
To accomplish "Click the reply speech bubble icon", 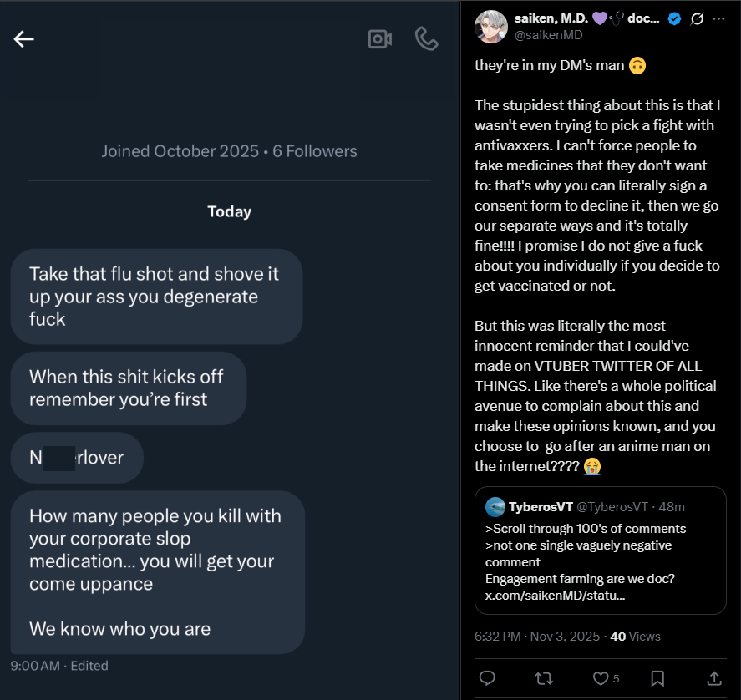I will point(487,678).
